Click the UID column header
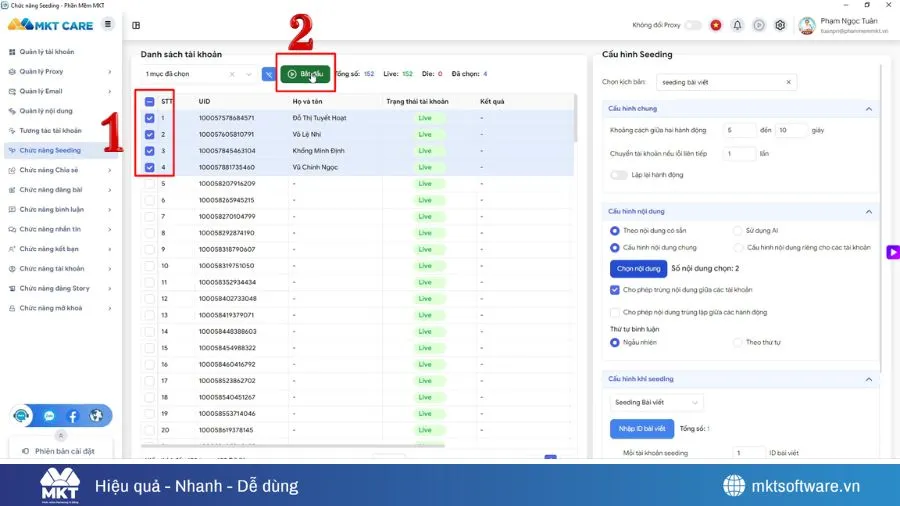Screen dimensions: 900x506 coord(204,102)
